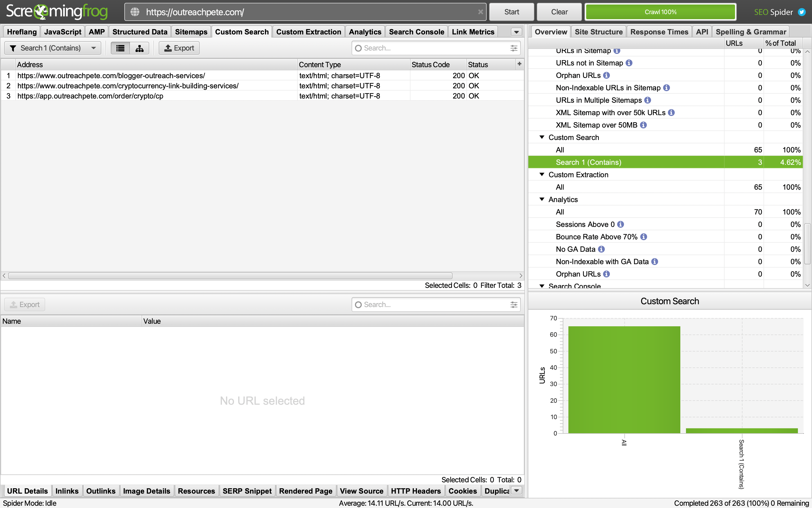Click the Crawl 100% progress bar
The width and height of the screenshot is (812, 508).
660,12
